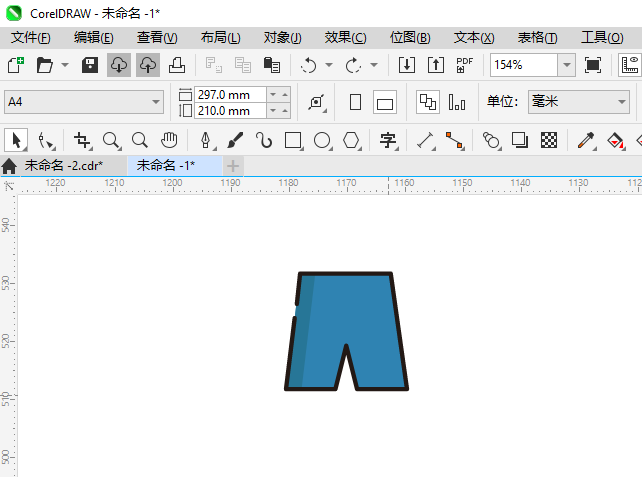Click the Export icon
This screenshot has width=642, height=477.
(x=436, y=65)
